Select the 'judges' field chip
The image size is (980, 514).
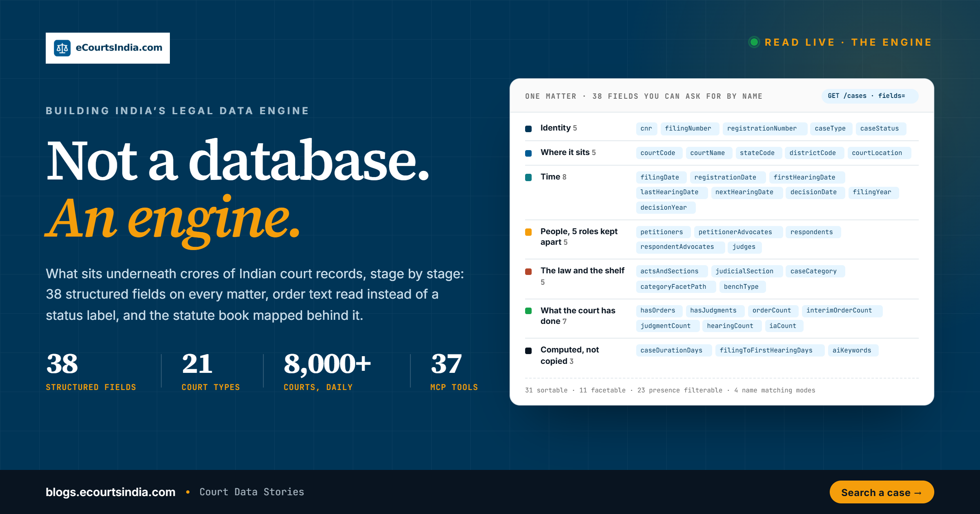click(x=744, y=247)
